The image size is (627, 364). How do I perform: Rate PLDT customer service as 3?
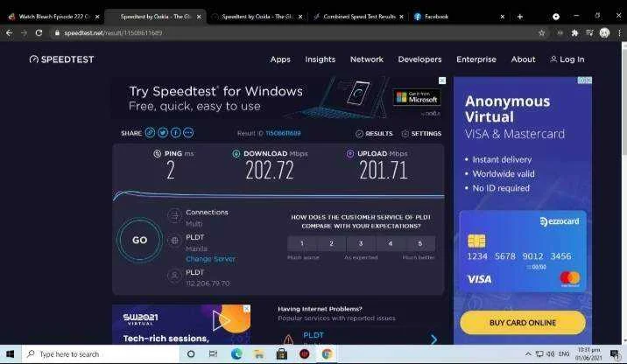tap(361, 243)
